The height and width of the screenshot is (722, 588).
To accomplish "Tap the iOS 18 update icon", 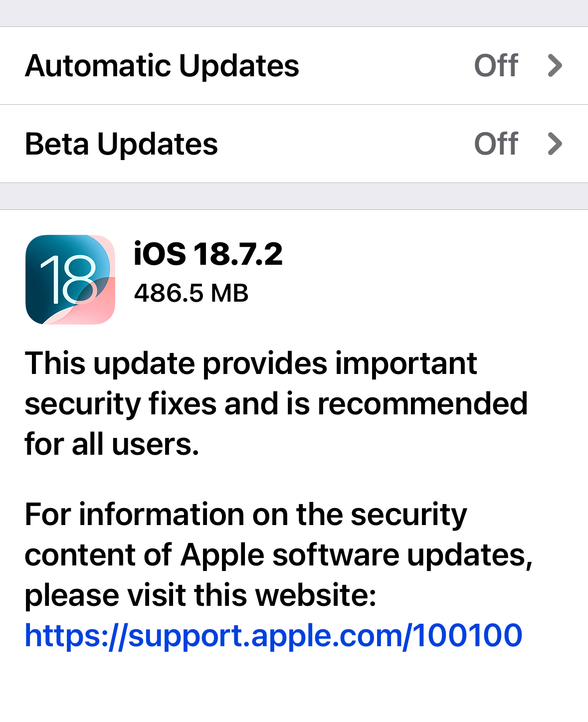I will 70,280.
